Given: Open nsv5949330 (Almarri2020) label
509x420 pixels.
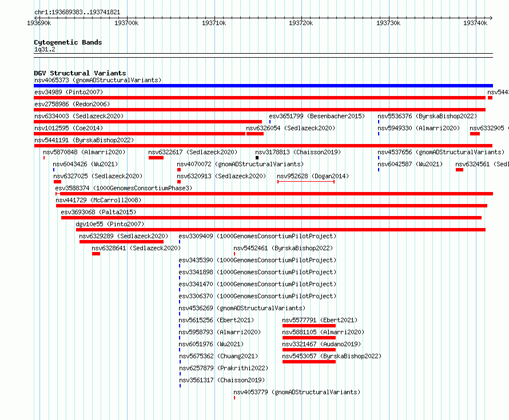Looking at the screenshot, I should (419, 128).
